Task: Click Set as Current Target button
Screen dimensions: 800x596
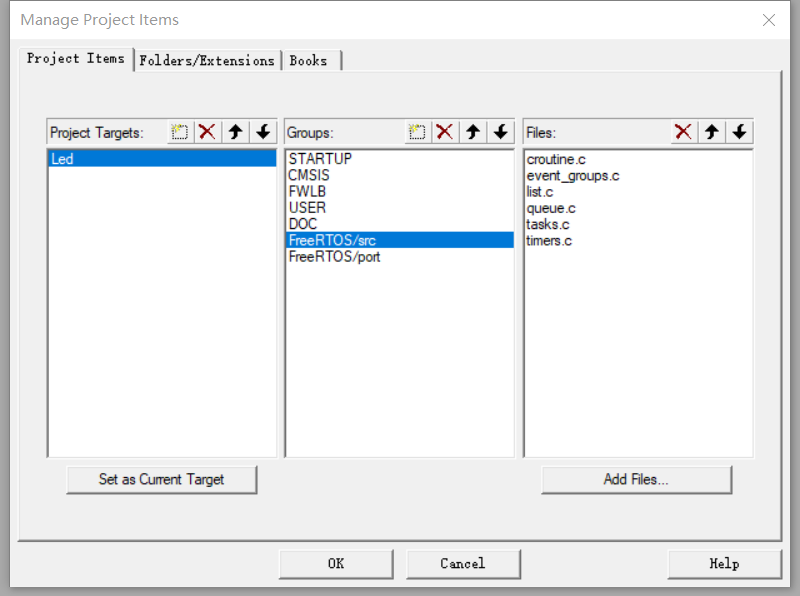Action: coord(161,480)
